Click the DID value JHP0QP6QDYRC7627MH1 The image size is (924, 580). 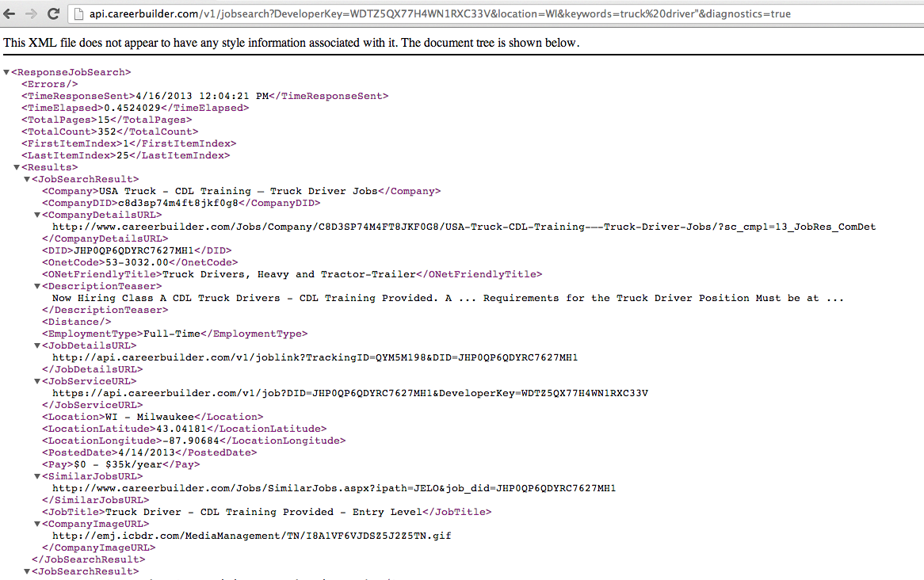coord(133,250)
